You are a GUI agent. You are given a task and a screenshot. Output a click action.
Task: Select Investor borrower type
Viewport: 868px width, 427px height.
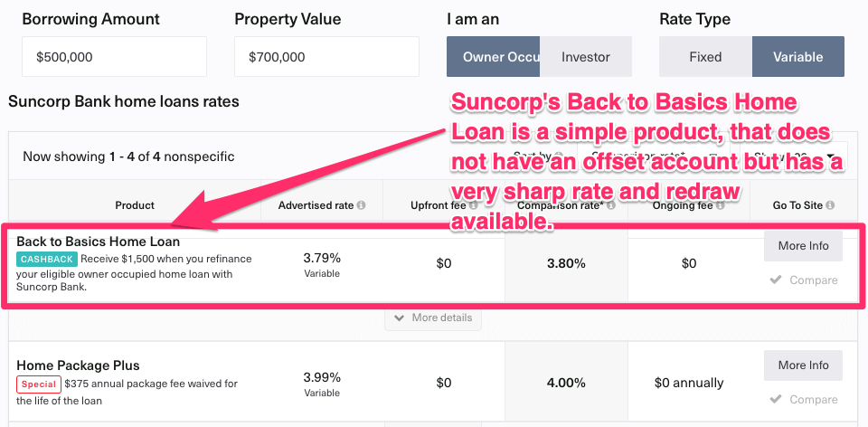point(586,56)
